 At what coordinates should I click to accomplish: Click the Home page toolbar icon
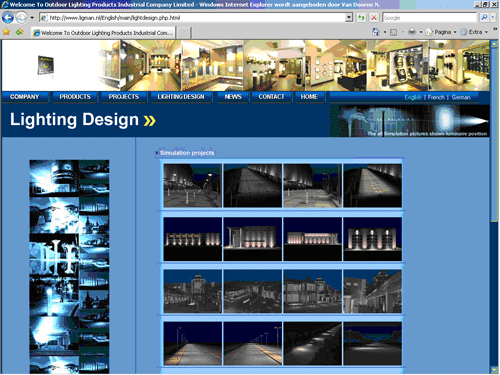click(x=376, y=32)
